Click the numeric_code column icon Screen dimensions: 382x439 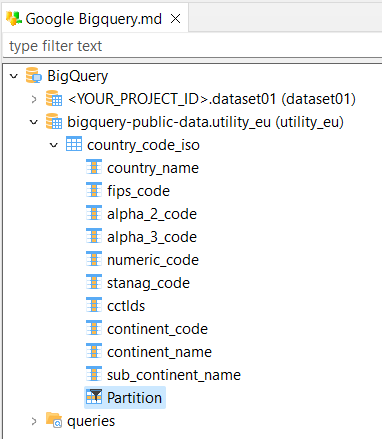coord(94,259)
